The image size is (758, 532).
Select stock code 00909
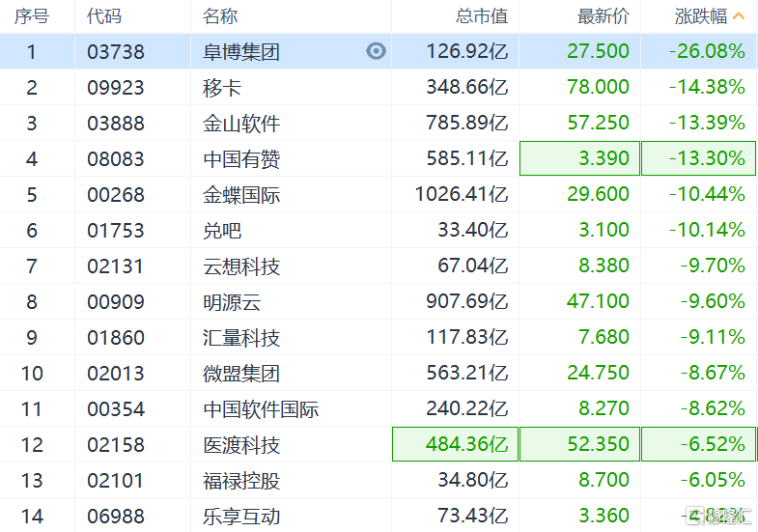tap(116, 302)
